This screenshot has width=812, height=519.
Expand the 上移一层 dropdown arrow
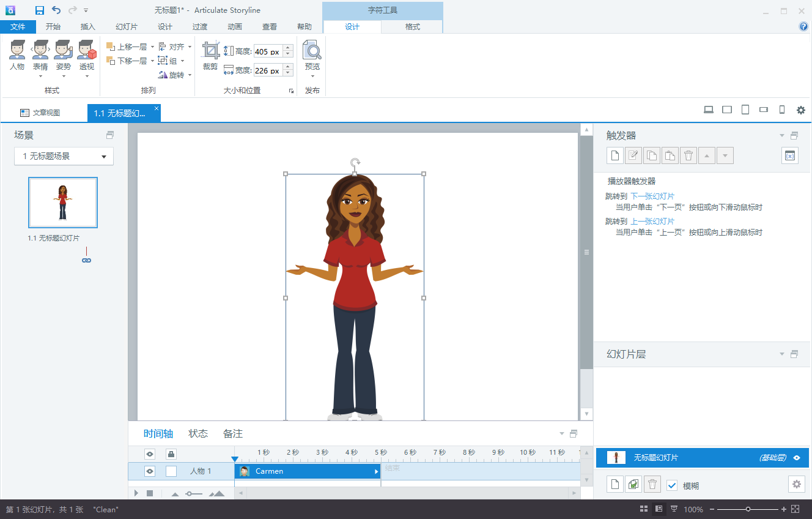tap(152, 47)
